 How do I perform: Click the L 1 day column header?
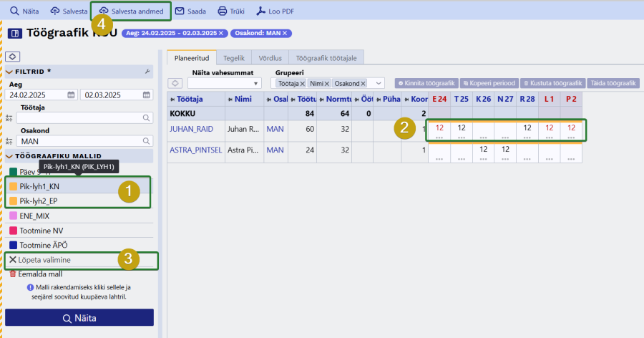pos(550,99)
